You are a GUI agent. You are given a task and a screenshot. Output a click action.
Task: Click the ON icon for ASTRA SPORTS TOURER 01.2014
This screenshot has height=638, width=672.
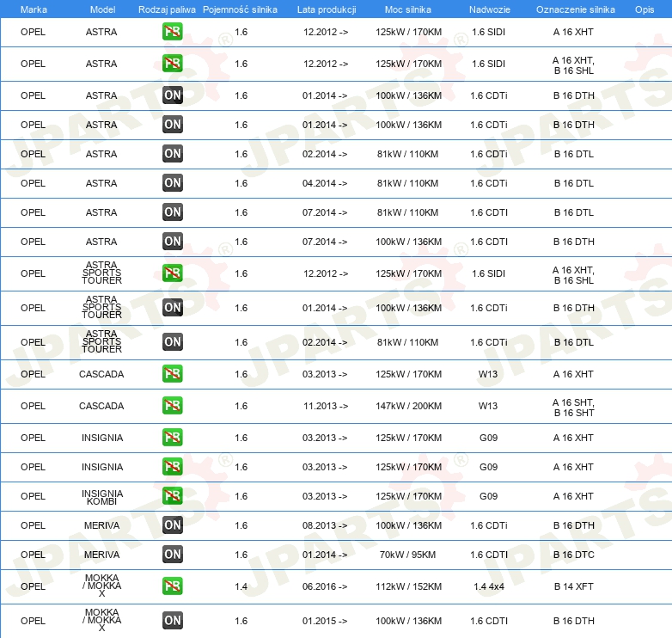coord(172,308)
